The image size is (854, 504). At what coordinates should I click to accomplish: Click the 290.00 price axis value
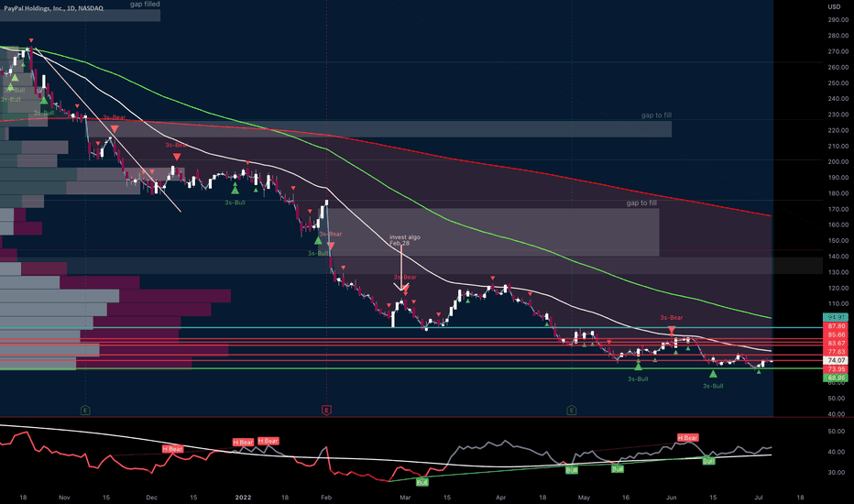(x=838, y=19)
